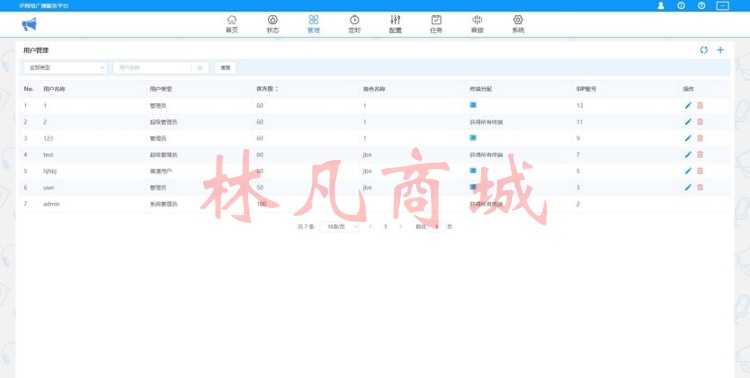Viewport: 750px width, 378px height.
Task: Open terminal assignment icon for row No. 1
Action: pos(473,105)
